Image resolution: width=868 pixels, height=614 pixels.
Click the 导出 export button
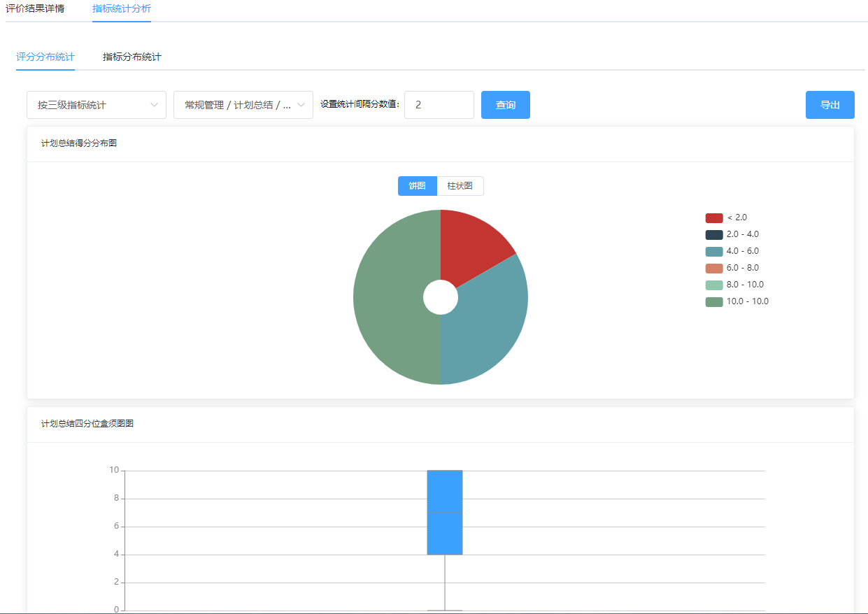[x=830, y=105]
